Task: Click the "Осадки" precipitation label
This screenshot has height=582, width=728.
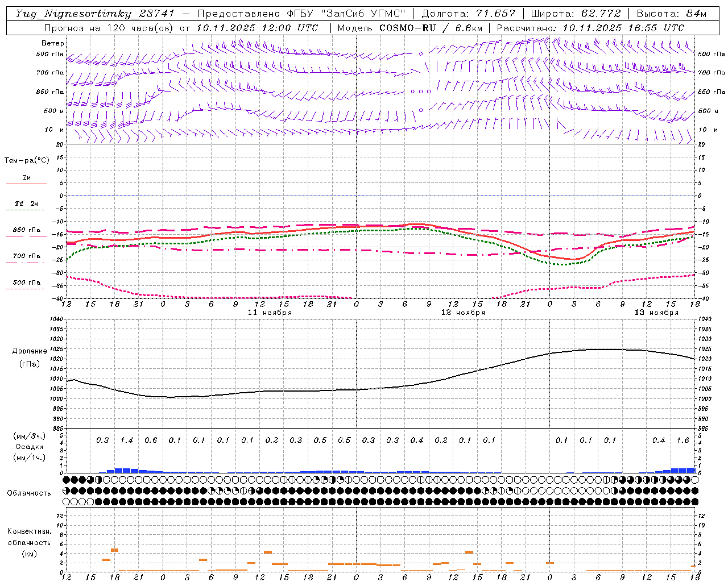Action: pos(30,447)
